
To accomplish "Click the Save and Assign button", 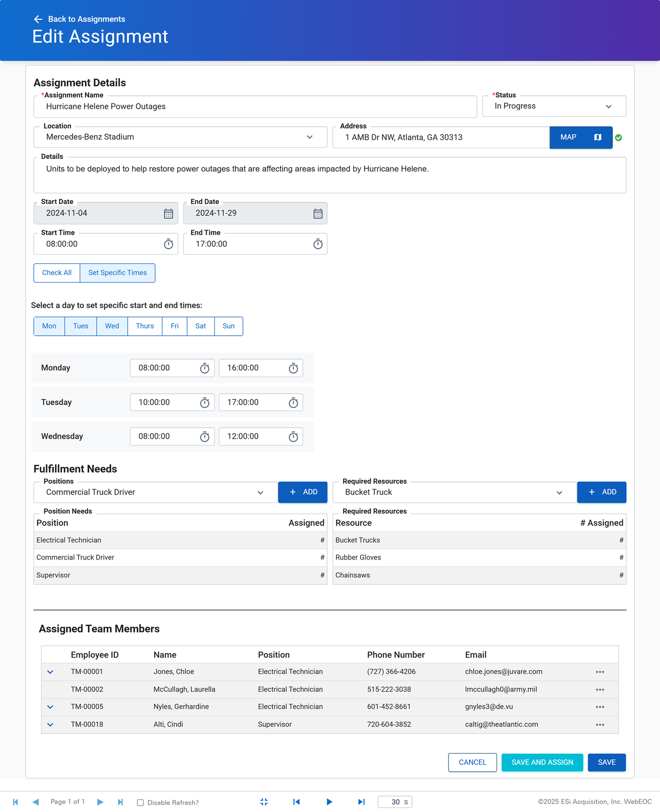I will coord(542,763).
